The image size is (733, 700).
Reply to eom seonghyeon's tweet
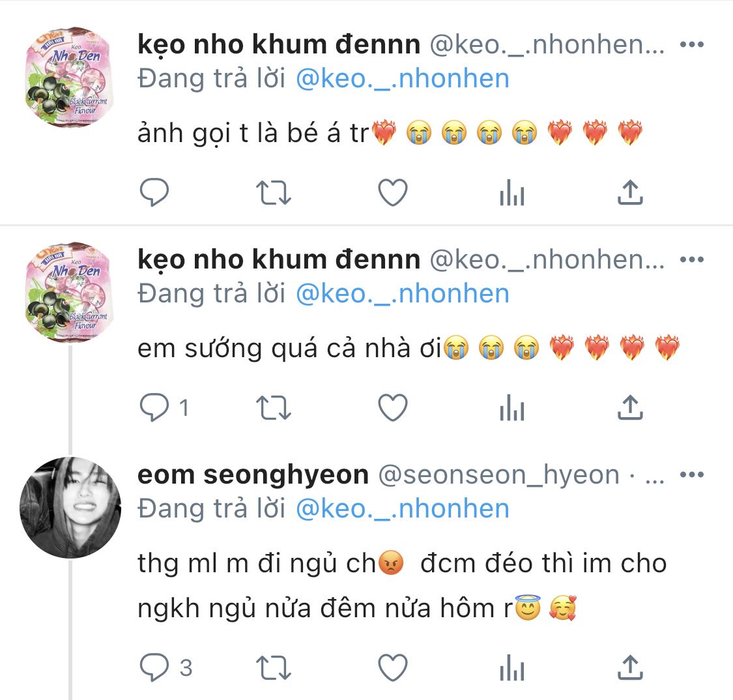coord(154,667)
